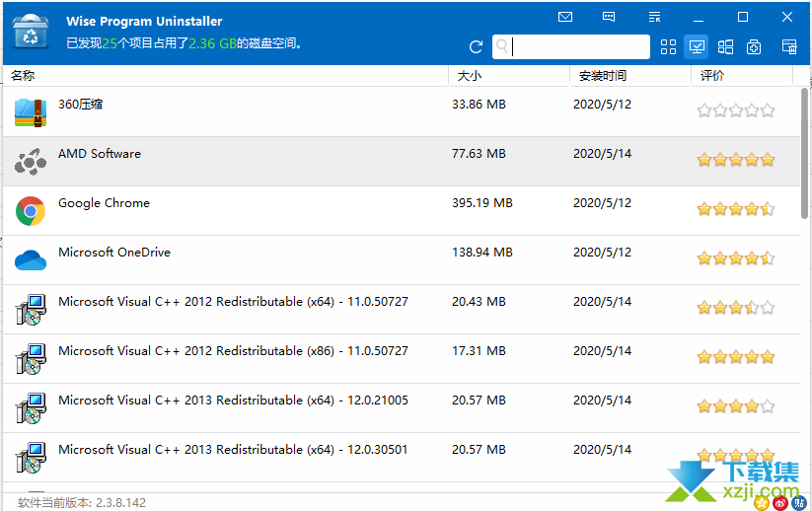The width and height of the screenshot is (812, 511).
Task: Sort by 大小 column header
Action: (x=470, y=76)
